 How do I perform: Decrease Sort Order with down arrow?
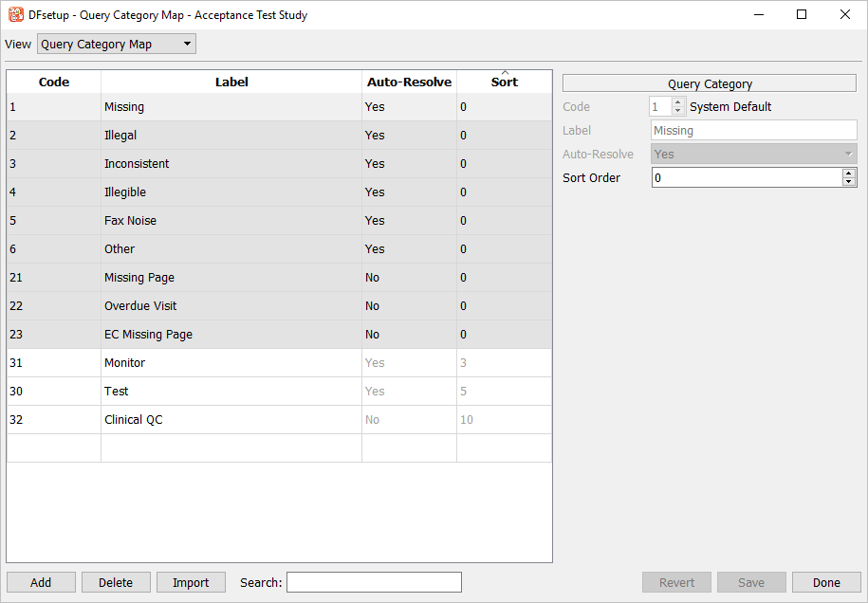click(x=849, y=182)
